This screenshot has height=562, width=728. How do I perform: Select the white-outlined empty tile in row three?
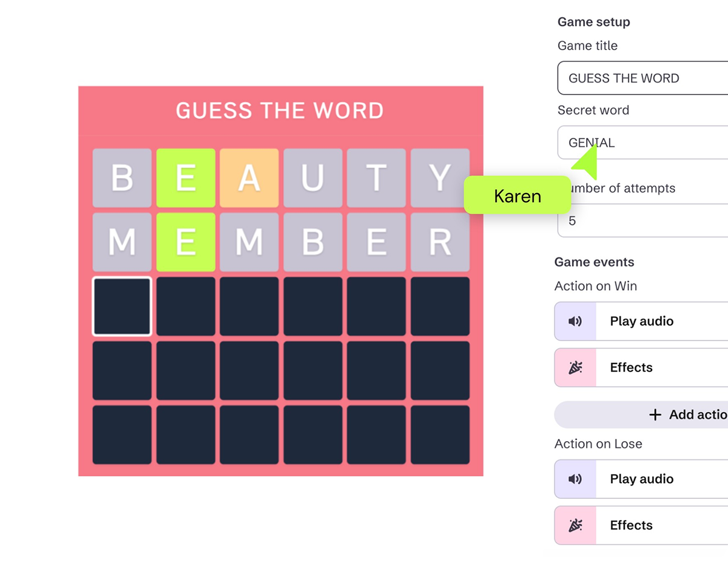click(x=122, y=306)
